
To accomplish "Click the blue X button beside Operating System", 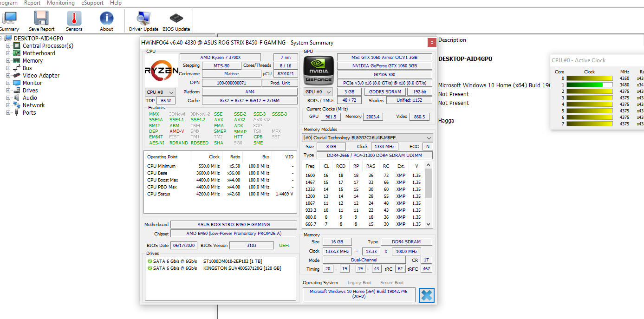I will coord(426,295).
